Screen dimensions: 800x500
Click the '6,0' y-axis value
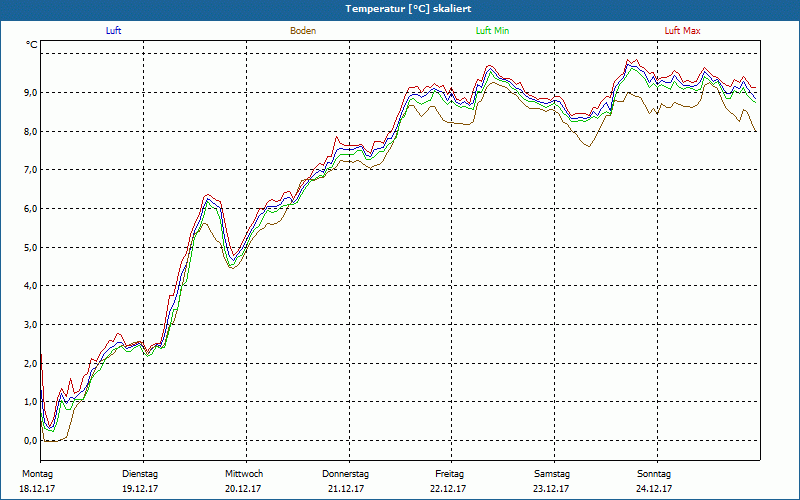31,208
